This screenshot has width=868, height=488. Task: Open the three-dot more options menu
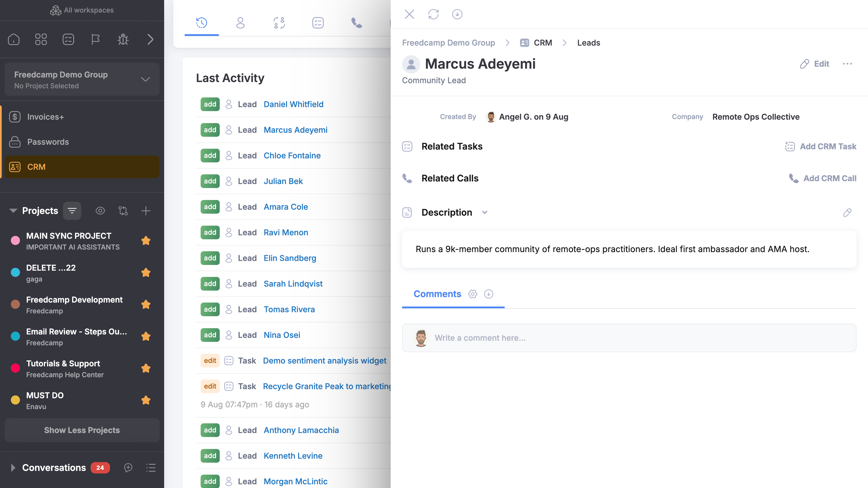(847, 64)
